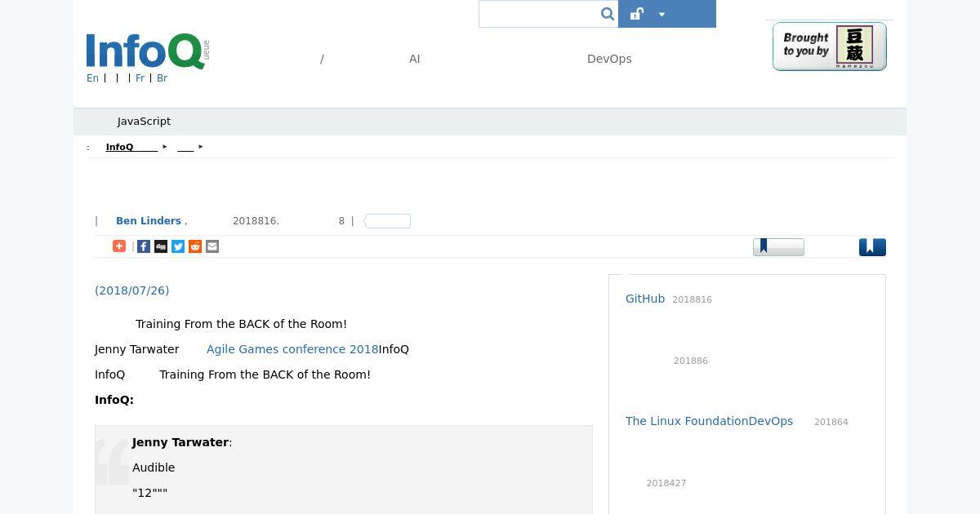Click the 'InfoQ:' bold question label
The height and width of the screenshot is (514, 980).
pyautogui.click(x=114, y=400)
